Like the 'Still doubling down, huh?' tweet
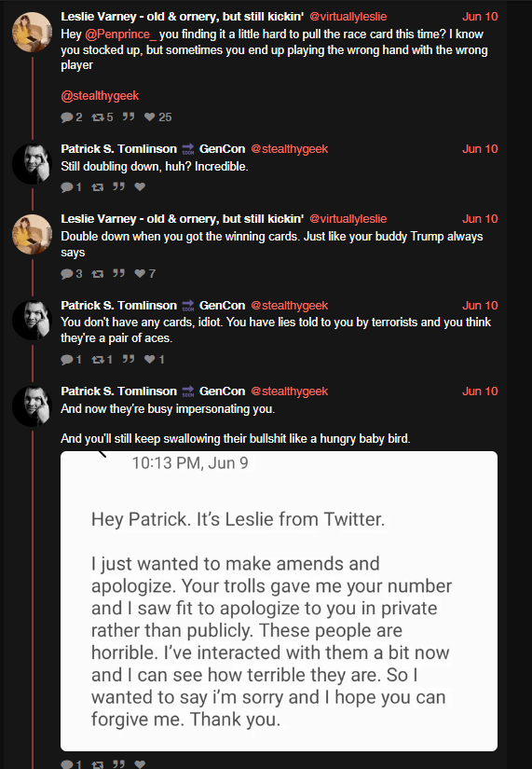Screen dimensions: 532x769 140,186
